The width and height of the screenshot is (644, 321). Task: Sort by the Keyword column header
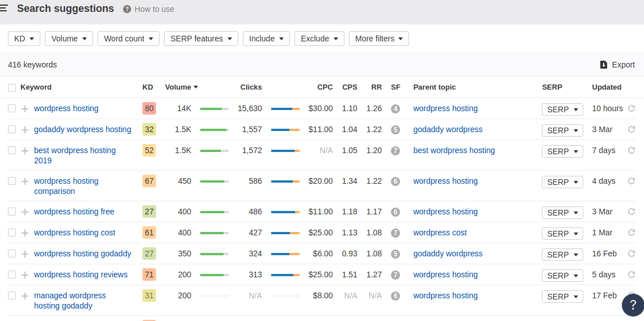coord(36,87)
